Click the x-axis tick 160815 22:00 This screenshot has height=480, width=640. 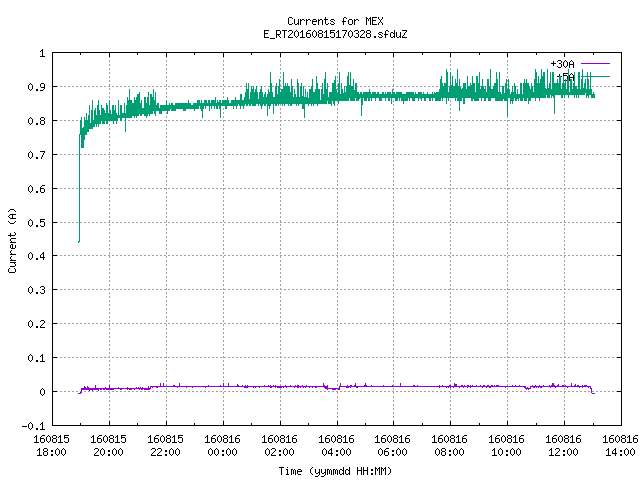(165, 446)
